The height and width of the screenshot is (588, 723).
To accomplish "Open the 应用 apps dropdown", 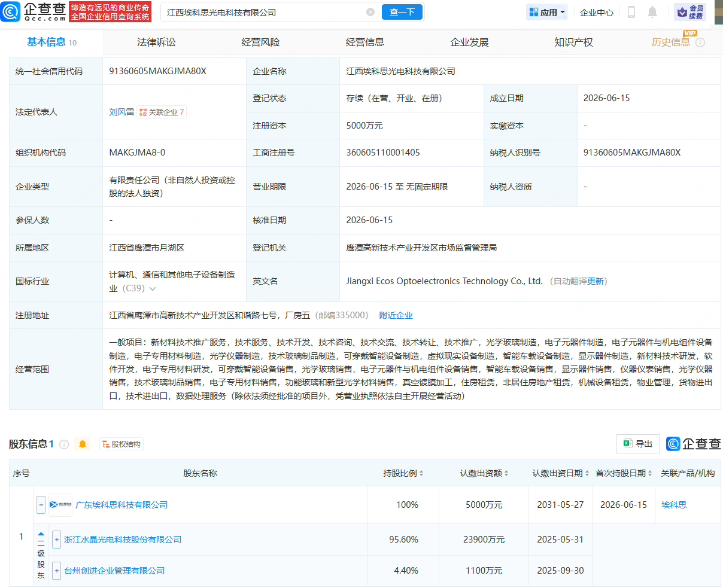I will pos(547,12).
